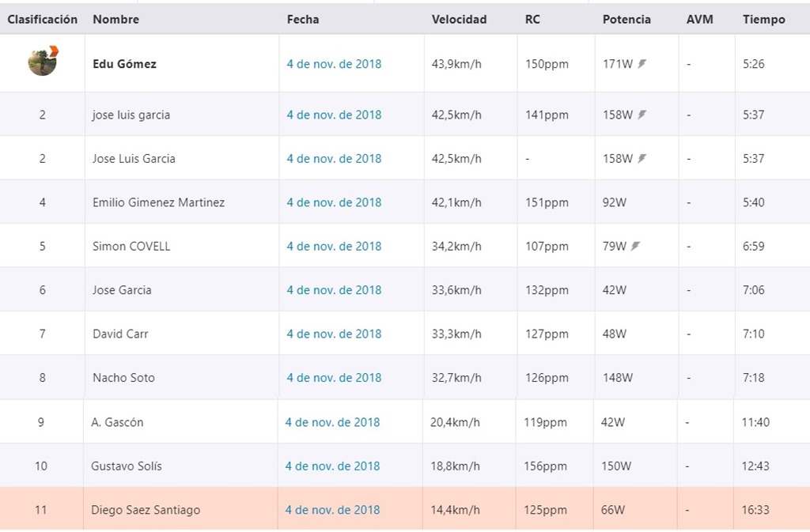Click the orange chevron badge on the avatar

[x=54, y=51]
